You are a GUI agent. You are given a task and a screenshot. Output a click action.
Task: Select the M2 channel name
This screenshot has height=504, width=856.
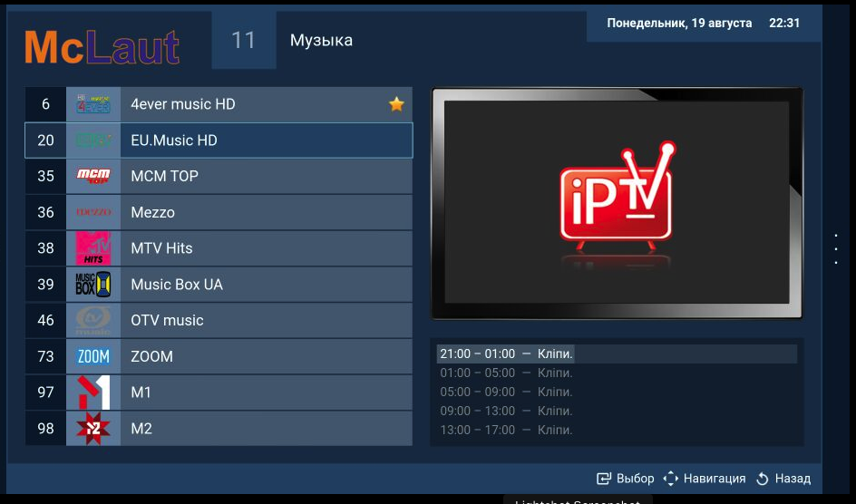click(x=141, y=428)
